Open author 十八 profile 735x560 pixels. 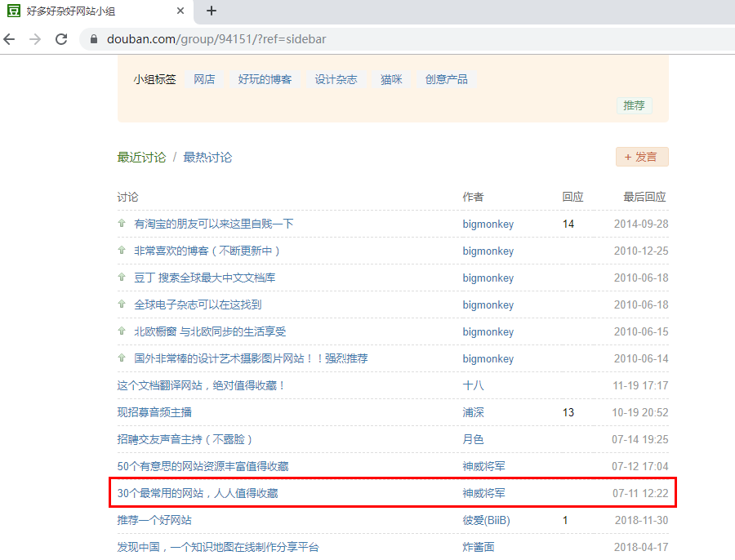point(473,385)
